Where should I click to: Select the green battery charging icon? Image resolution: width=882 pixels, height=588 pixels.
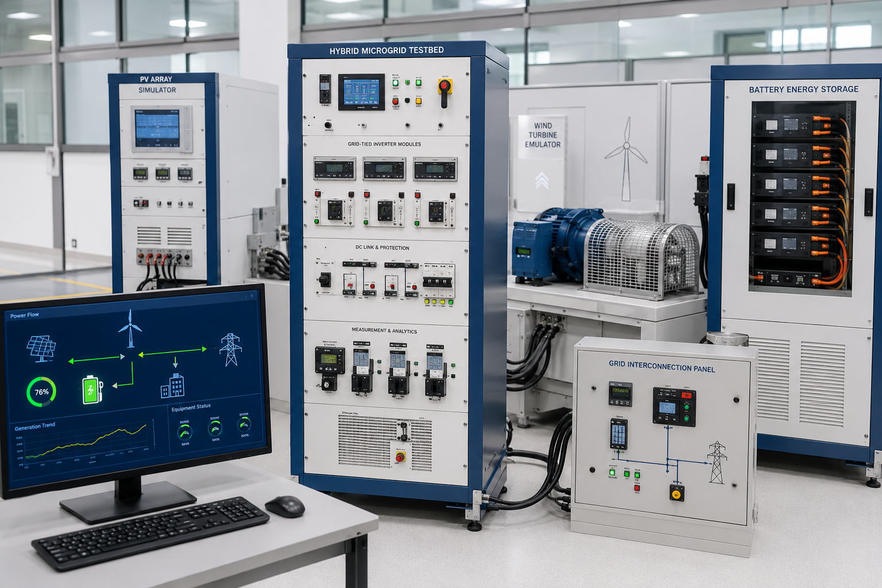pyautogui.click(x=92, y=390)
